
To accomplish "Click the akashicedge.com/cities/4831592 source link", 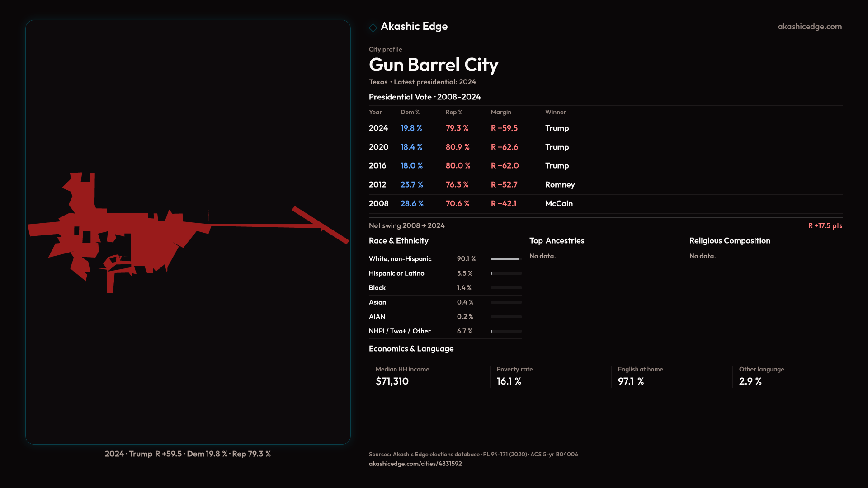I will pos(415,464).
